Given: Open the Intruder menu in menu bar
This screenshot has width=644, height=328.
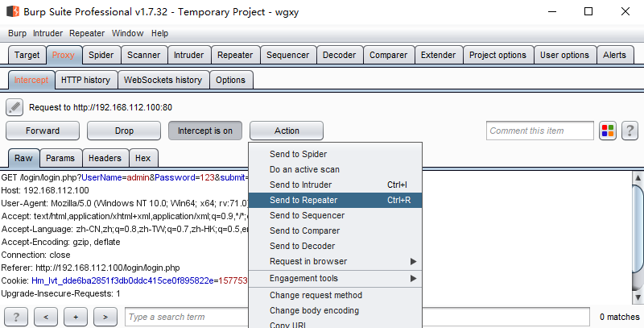Looking at the screenshot, I should tap(47, 33).
